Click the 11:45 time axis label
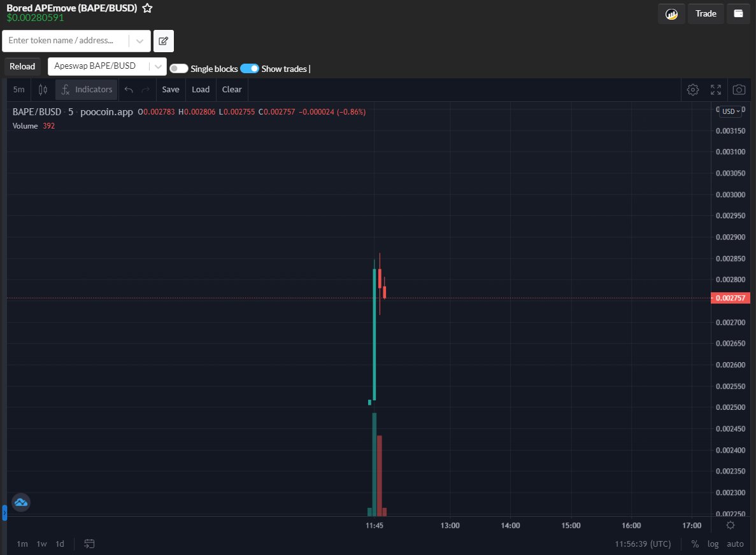The image size is (756, 555). click(374, 526)
